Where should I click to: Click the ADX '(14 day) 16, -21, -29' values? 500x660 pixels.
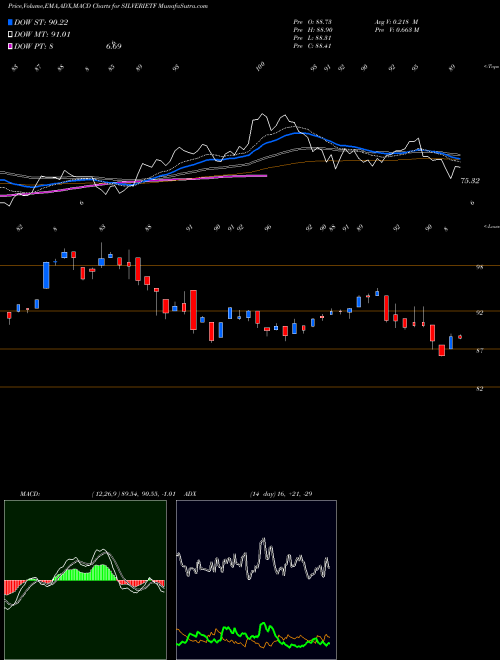[281, 494]
